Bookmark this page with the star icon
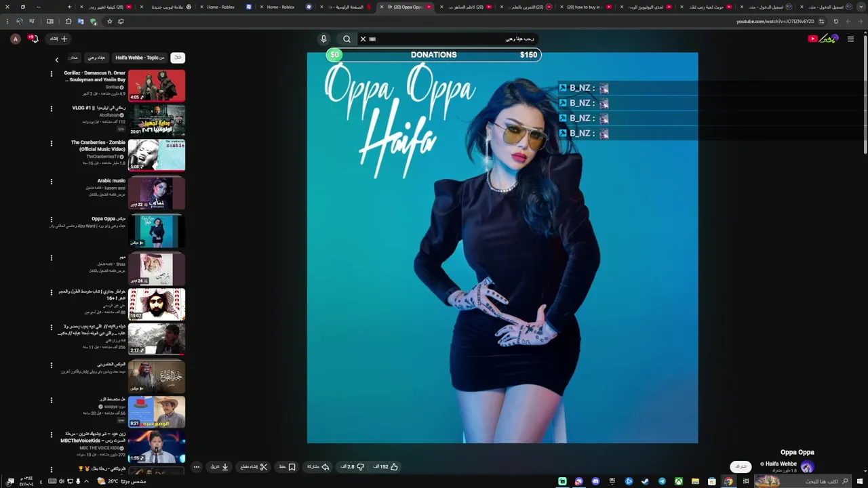The height and width of the screenshot is (488, 868). (109, 21)
